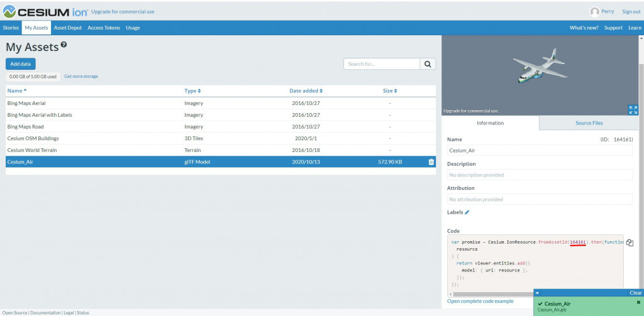Viewport: 644px width, 316px height.
Task: Click the Perry user avatar
Action: coord(594,12)
